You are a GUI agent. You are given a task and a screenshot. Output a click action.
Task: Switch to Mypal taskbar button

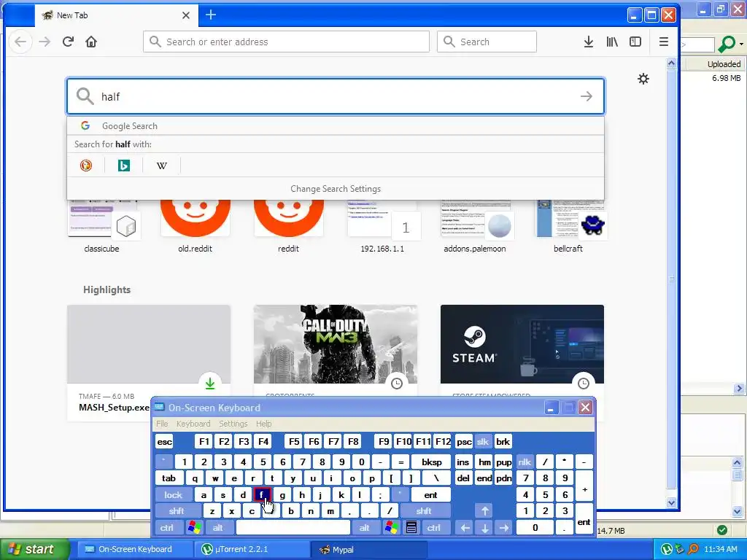click(x=369, y=549)
